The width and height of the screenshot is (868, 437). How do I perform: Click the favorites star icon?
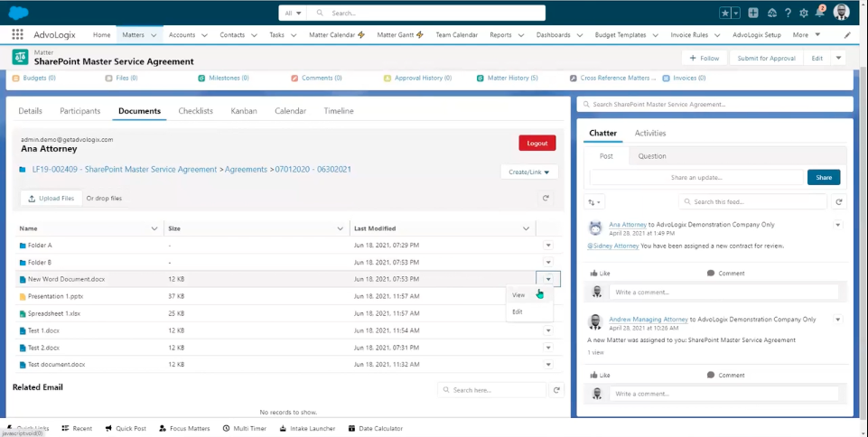(725, 14)
